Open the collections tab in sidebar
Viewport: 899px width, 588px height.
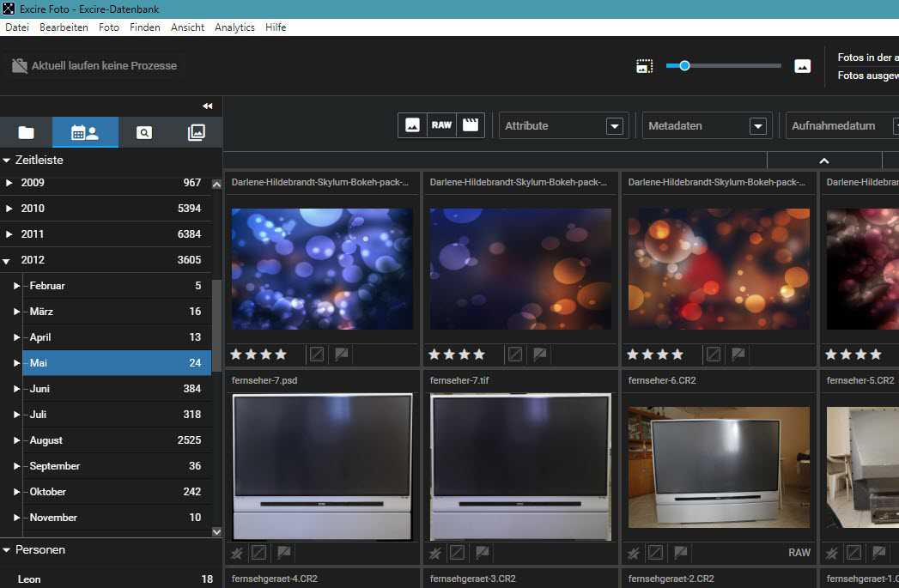pyautogui.click(x=196, y=132)
